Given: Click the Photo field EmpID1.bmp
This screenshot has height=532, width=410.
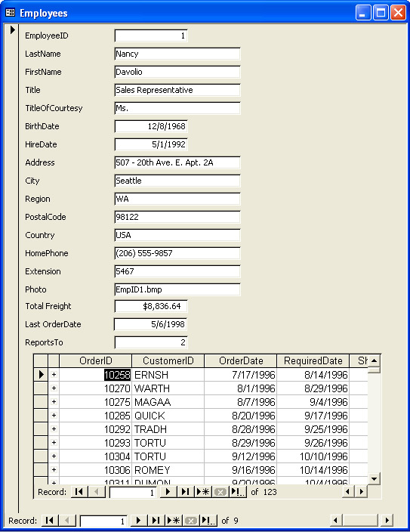Looking at the screenshot, I should [x=177, y=289].
